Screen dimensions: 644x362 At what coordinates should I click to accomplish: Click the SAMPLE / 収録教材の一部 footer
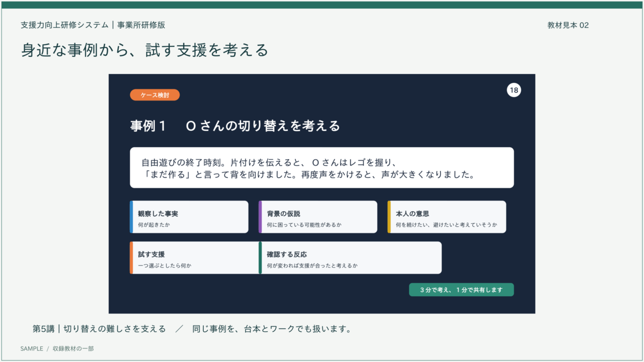point(57,348)
